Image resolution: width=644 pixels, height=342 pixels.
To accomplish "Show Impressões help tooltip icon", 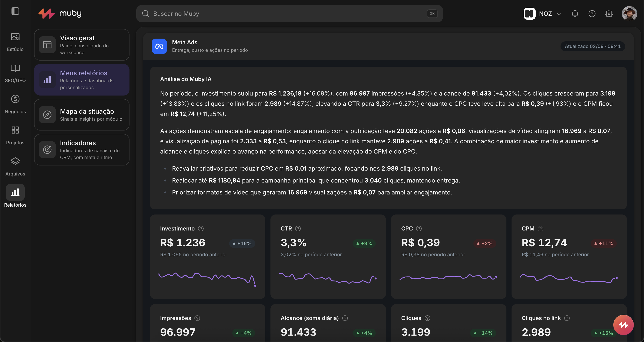I will (x=197, y=318).
